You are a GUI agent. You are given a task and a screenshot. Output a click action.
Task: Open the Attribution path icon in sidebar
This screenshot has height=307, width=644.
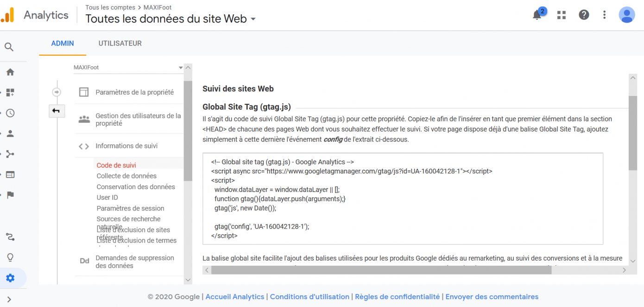point(10,237)
